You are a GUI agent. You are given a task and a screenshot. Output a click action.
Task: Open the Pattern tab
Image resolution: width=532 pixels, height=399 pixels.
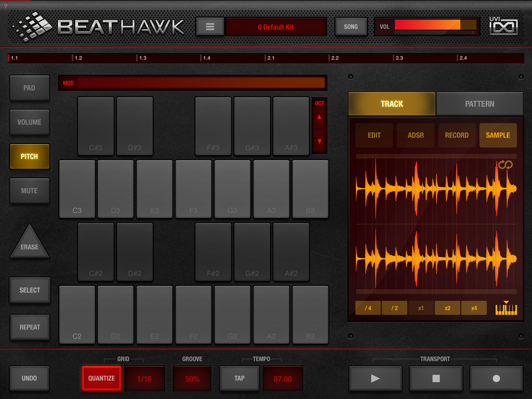[480, 104]
